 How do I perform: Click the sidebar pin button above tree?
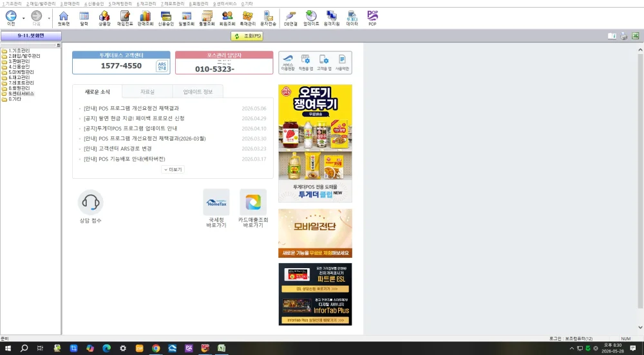(x=59, y=45)
